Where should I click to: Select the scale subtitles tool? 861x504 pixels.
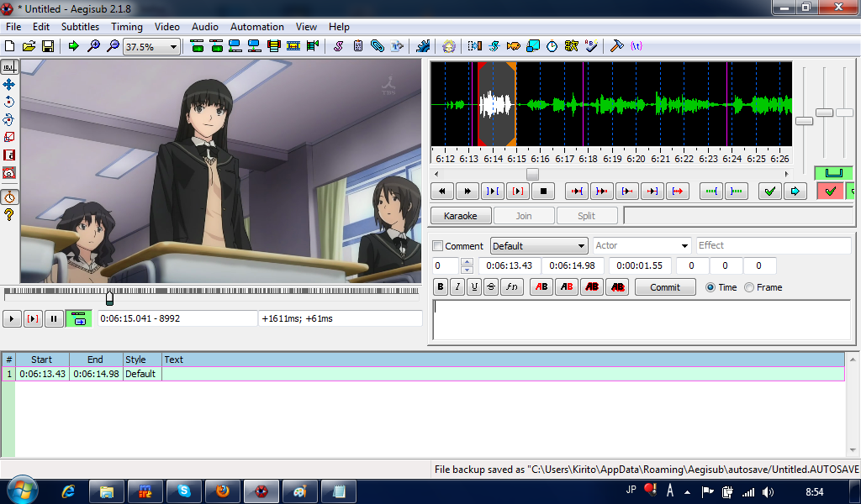tap(9, 137)
